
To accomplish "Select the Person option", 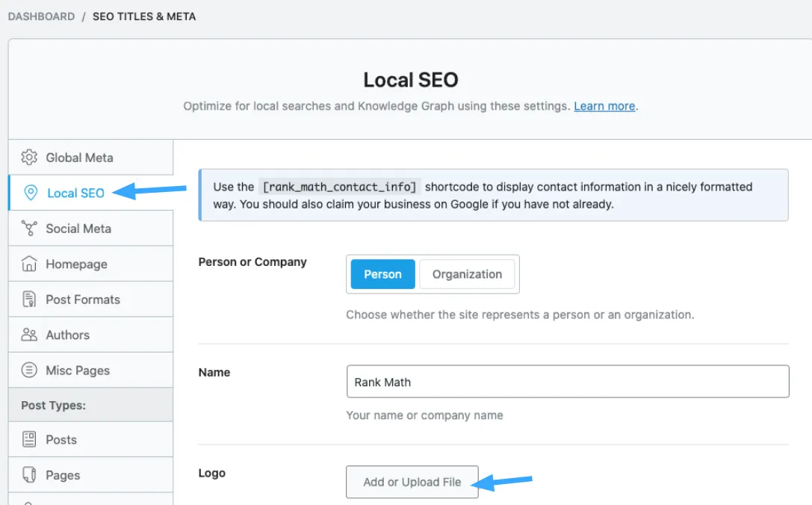I will coord(382,274).
